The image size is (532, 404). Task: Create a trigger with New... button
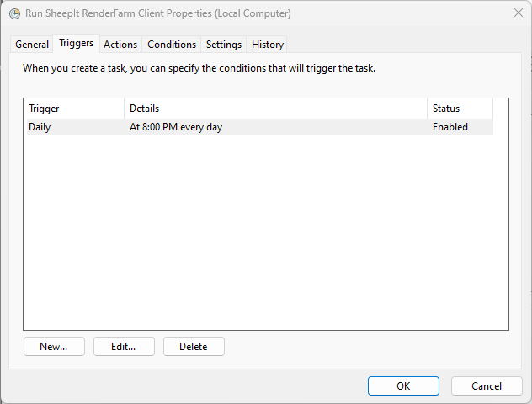pos(54,346)
